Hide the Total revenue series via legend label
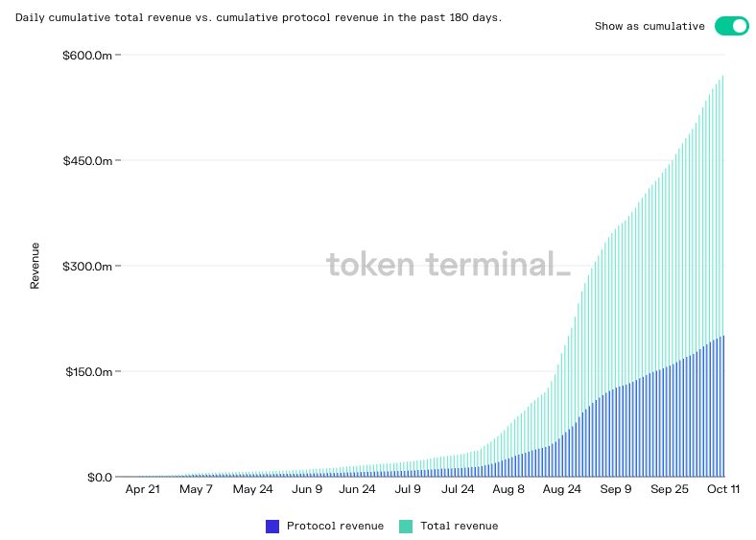 (460, 526)
